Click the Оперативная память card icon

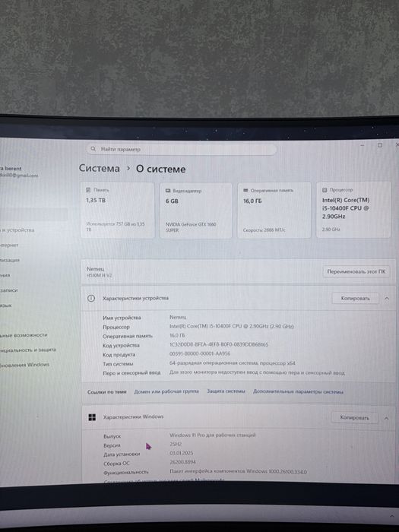(245, 190)
